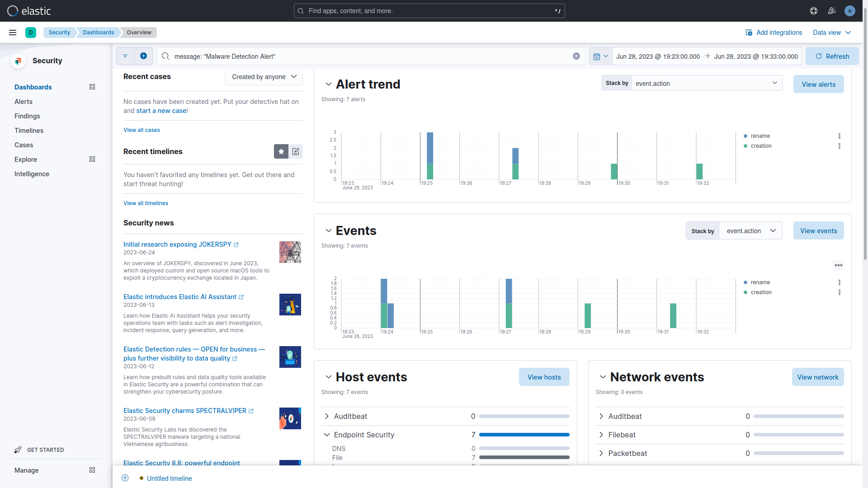Add a filter with plus icon
This screenshot has width=868, height=488.
pyautogui.click(x=143, y=56)
